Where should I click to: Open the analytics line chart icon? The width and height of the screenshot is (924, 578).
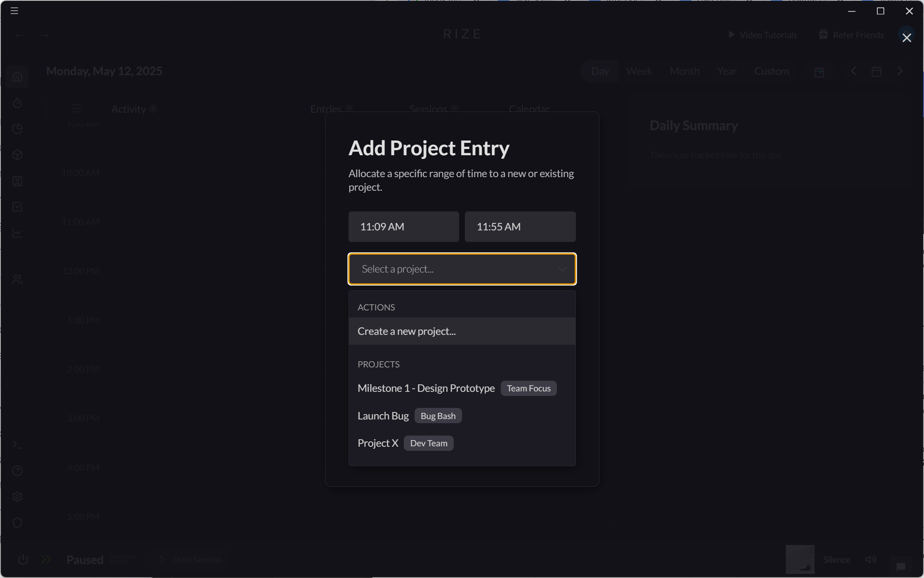(x=17, y=233)
